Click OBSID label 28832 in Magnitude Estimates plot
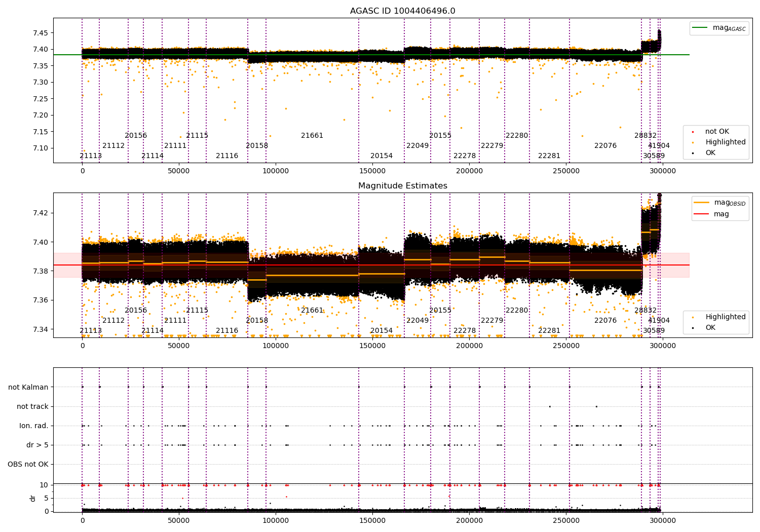This screenshot has height=532, width=760. pos(645,311)
